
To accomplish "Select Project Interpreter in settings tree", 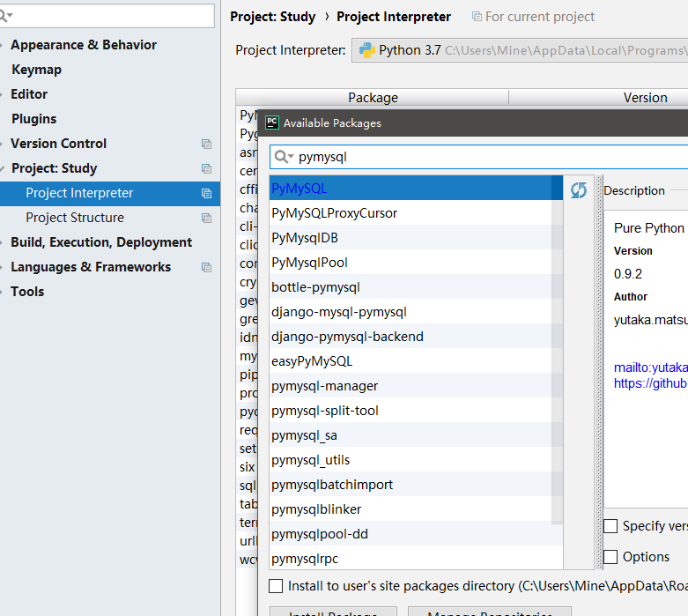I will [110, 193].
